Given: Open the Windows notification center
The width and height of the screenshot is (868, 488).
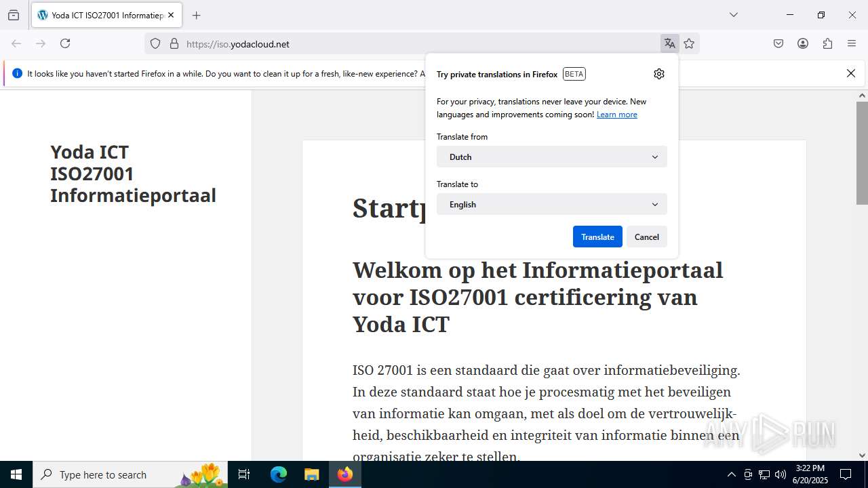Looking at the screenshot, I should pos(846,474).
